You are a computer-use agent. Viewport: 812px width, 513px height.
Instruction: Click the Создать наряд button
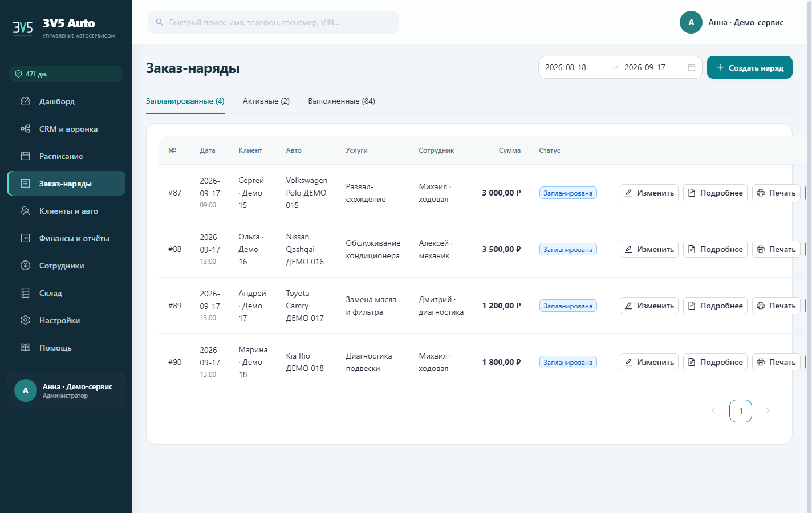(750, 67)
